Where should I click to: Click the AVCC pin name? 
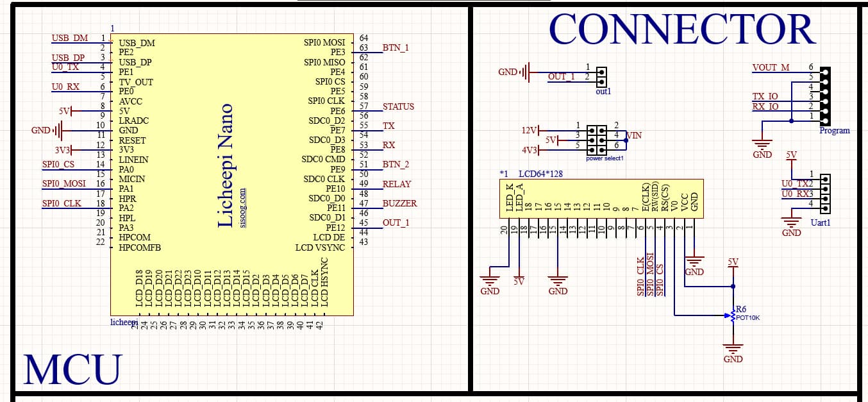click(131, 101)
